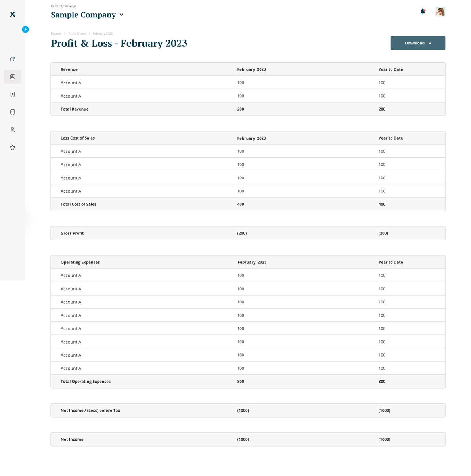The width and height of the screenshot is (471, 476).
Task: Open the pie chart dashboard icon
Action: pyautogui.click(x=12, y=59)
